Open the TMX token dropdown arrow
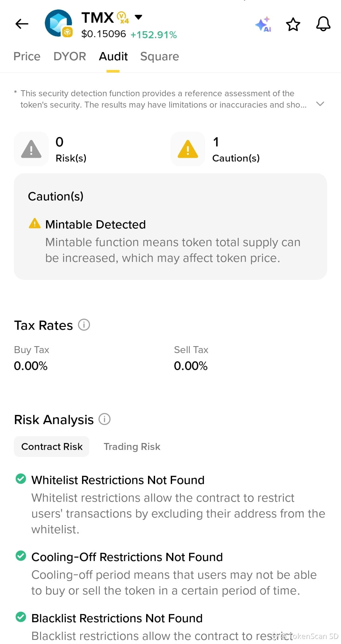 [138, 17]
